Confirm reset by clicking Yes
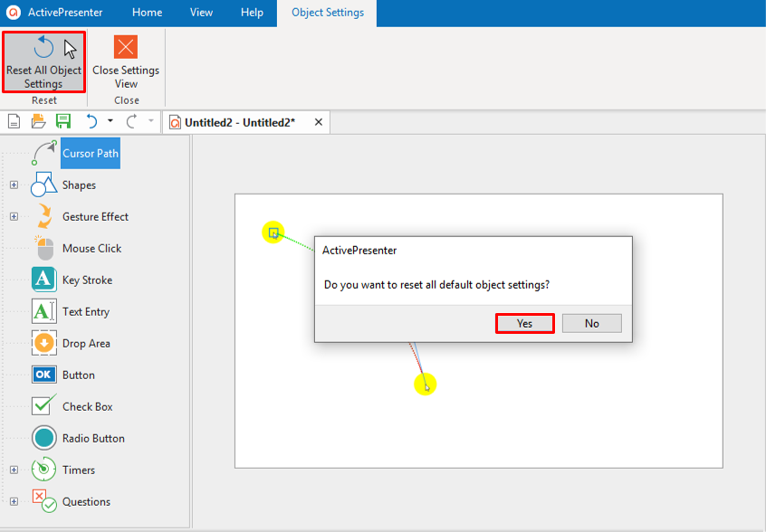The height and width of the screenshot is (532, 766). (x=525, y=323)
